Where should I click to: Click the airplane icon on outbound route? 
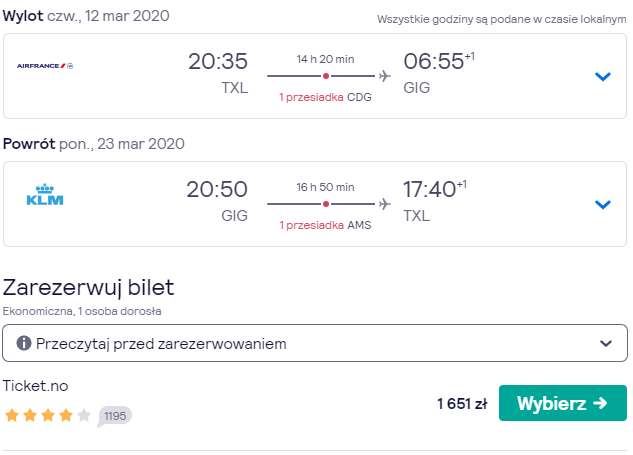tap(385, 76)
